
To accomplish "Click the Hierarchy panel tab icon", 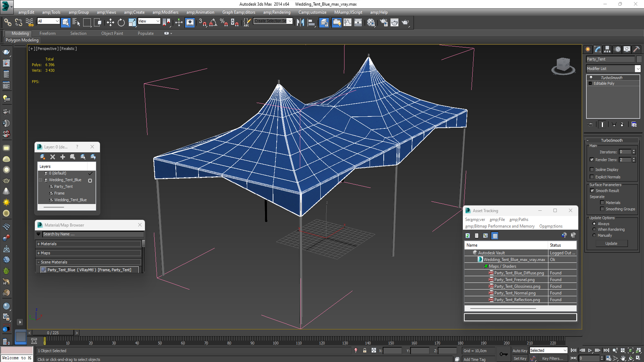I will click(607, 49).
